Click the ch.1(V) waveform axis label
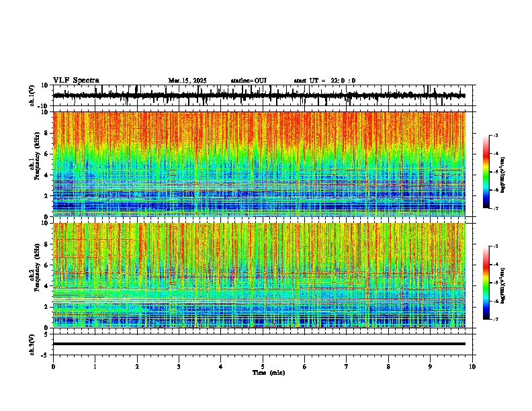Viewport: 532px width, 411px height. coord(32,95)
